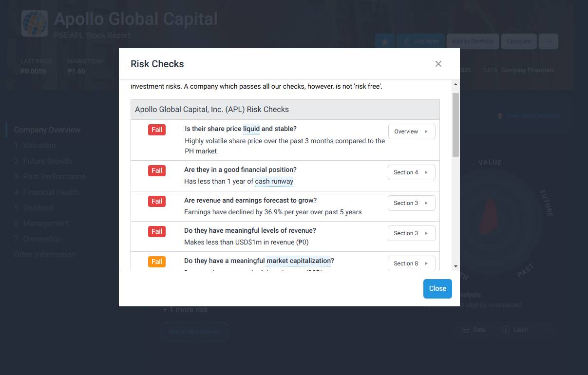Go to '7 Ownership' in the sidebar
588x375 pixels.
(37, 239)
